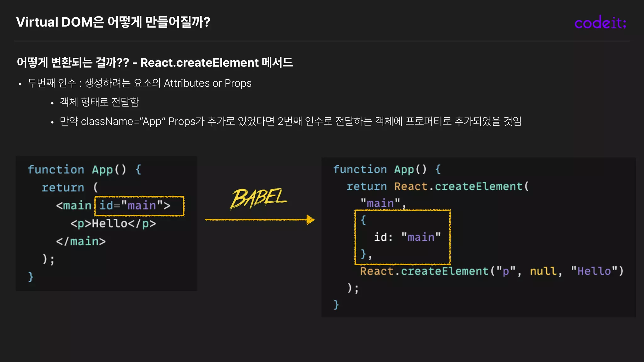
Task: Click 'function App() {' in left code block
Action: pos(85,170)
